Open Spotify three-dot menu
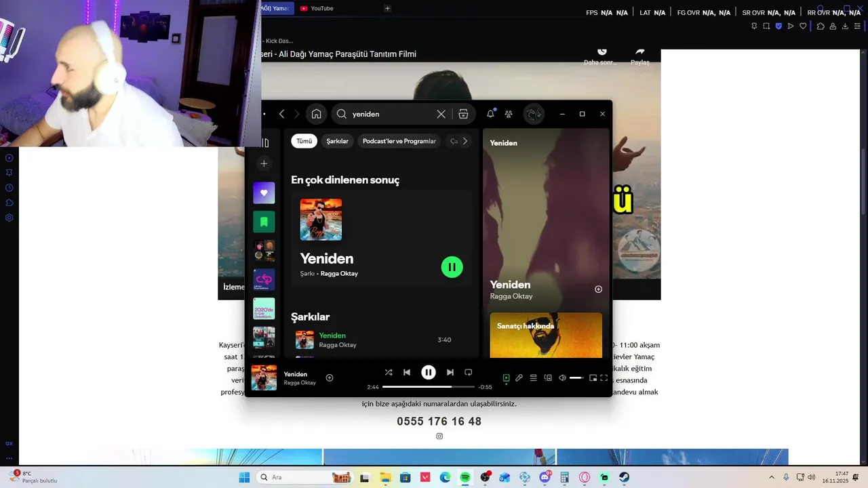The image size is (868, 488). coord(264,114)
